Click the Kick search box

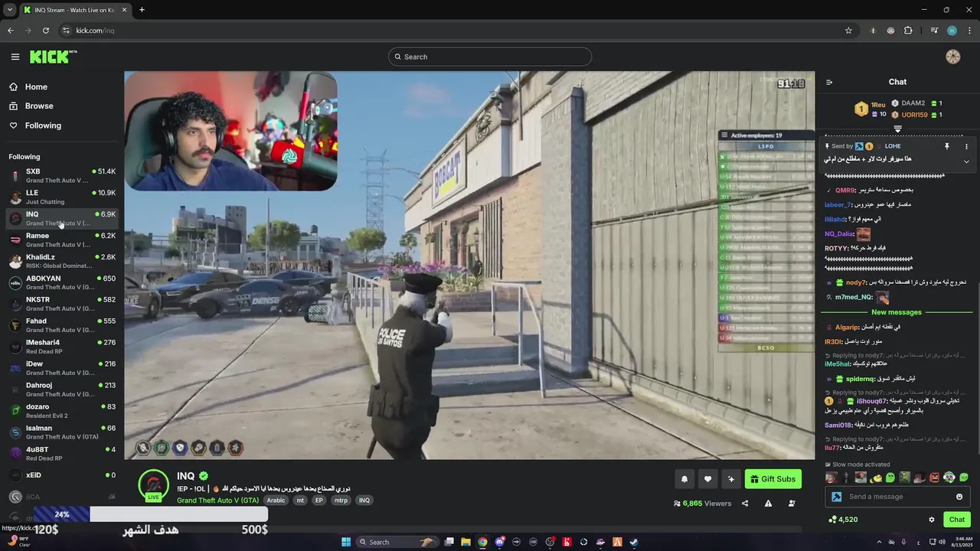(x=490, y=57)
